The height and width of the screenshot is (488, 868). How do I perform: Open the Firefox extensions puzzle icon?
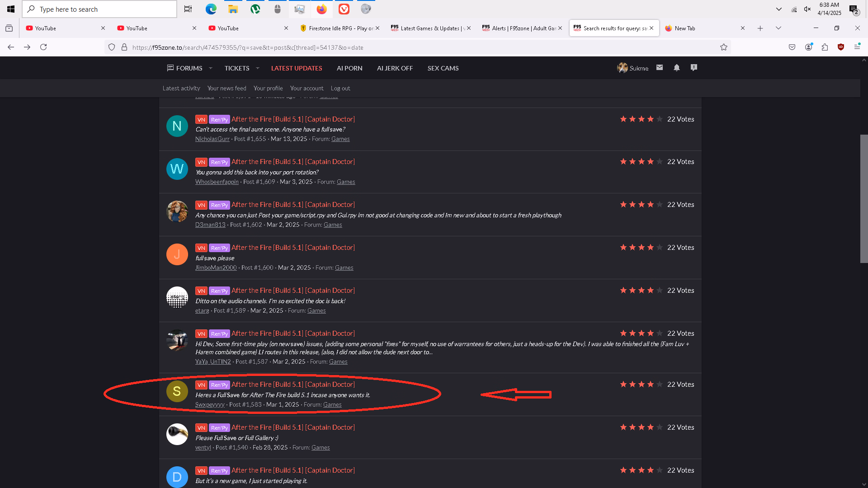(x=825, y=47)
